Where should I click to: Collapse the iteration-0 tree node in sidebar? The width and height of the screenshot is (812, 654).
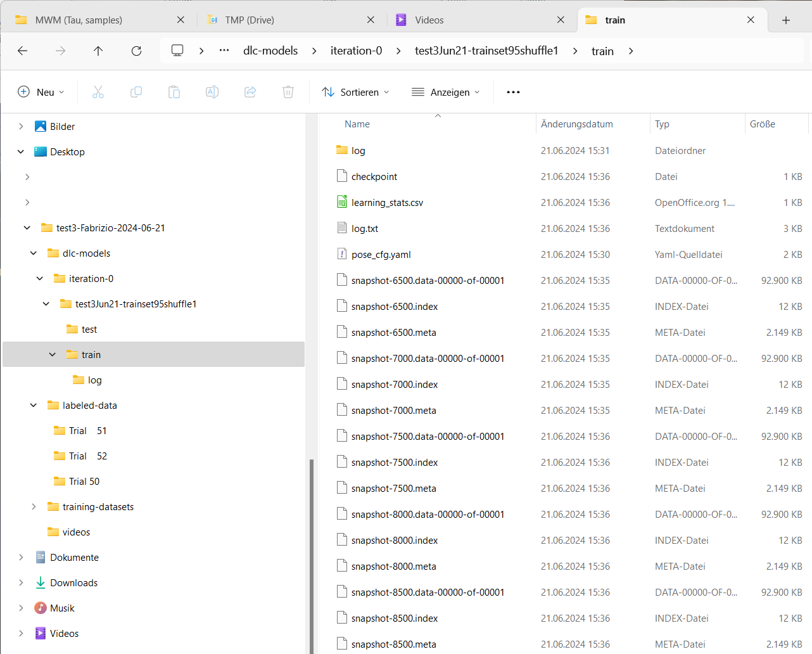tap(40, 278)
